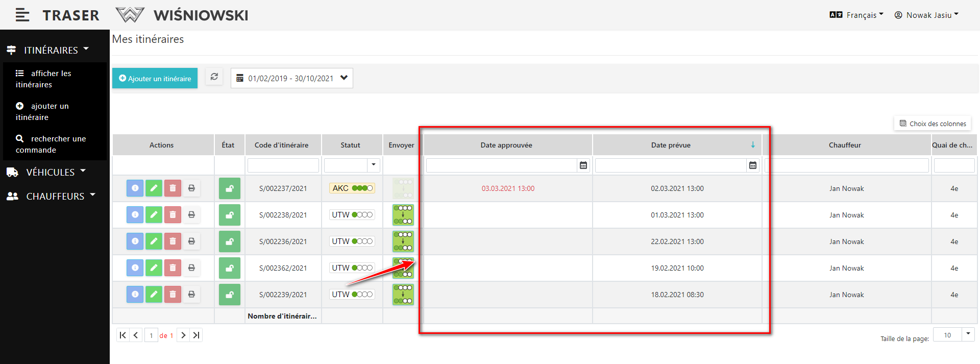Open calendar picker for Date approuvée filter
The width and height of the screenshot is (980, 364).
(x=583, y=165)
